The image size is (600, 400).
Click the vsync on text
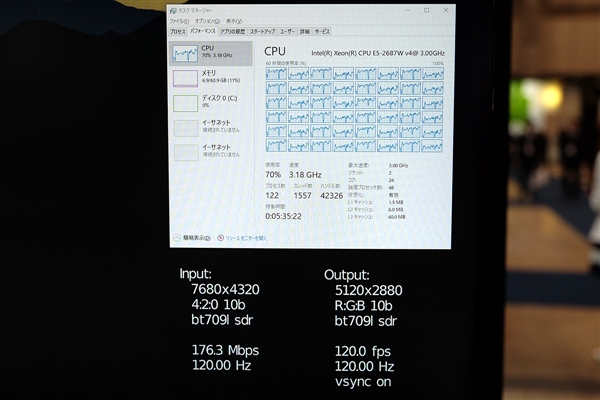click(x=363, y=382)
